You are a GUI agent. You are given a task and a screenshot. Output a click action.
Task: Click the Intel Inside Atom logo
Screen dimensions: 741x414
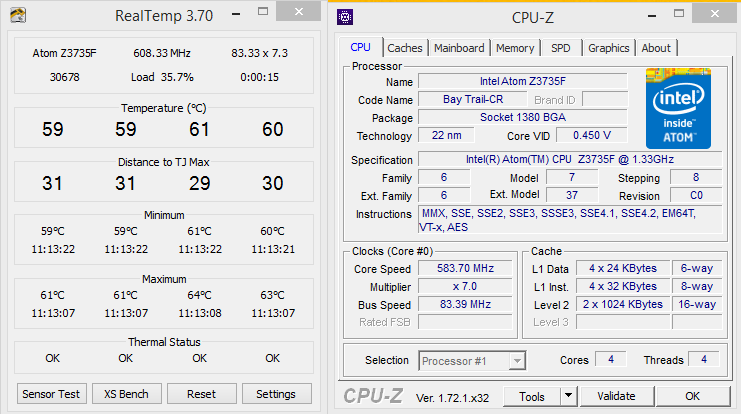[x=678, y=109]
